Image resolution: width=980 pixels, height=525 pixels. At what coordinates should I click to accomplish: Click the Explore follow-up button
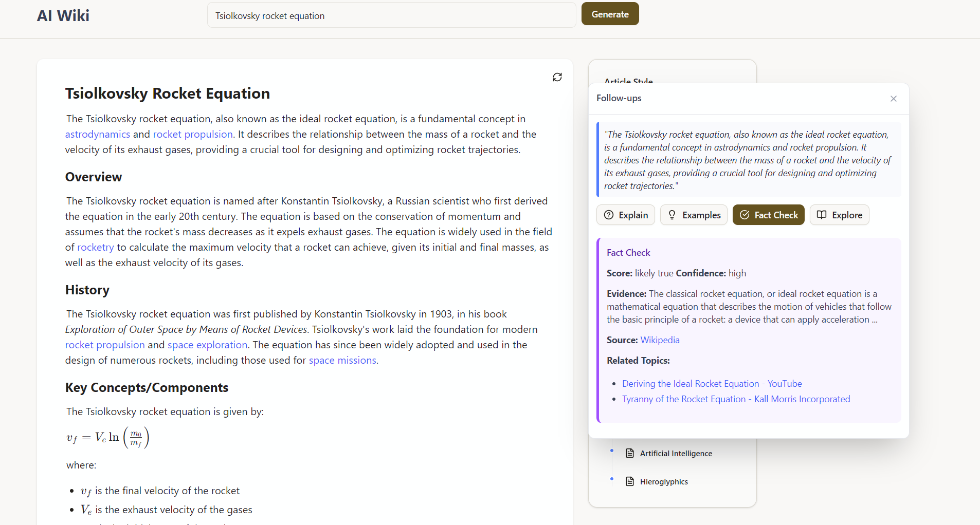[840, 215]
